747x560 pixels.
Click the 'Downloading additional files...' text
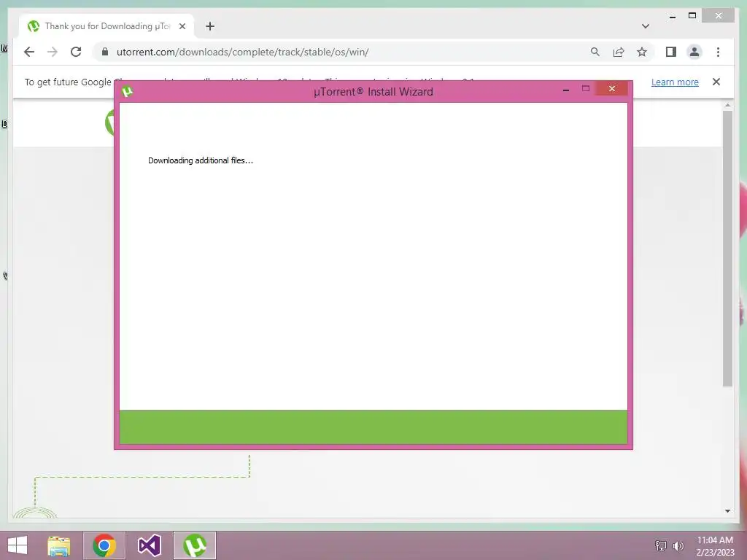point(201,160)
